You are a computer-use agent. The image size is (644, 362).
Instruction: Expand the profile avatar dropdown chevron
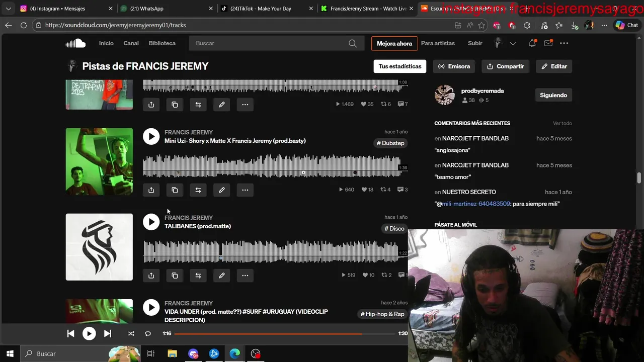513,43
